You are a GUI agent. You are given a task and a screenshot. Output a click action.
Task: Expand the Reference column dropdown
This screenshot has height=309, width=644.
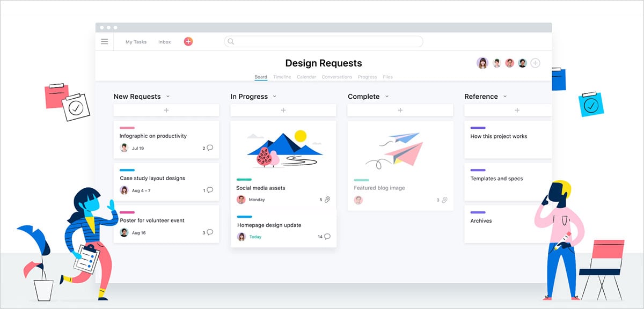(505, 97)
